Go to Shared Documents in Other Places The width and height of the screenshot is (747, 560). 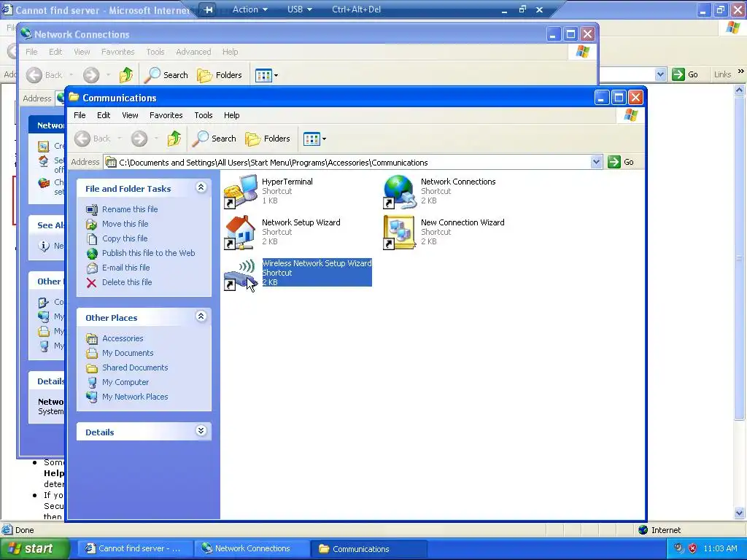click(x=135, y=367)
